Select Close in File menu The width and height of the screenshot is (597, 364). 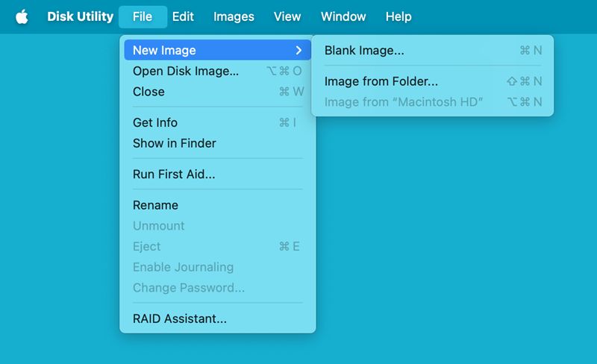[149, 92]
